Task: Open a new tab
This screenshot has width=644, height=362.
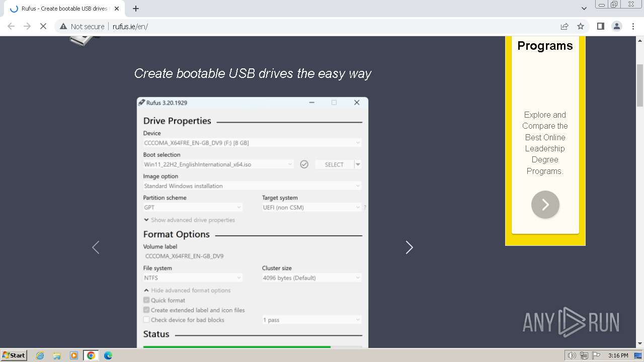Action: coord(136,9)
